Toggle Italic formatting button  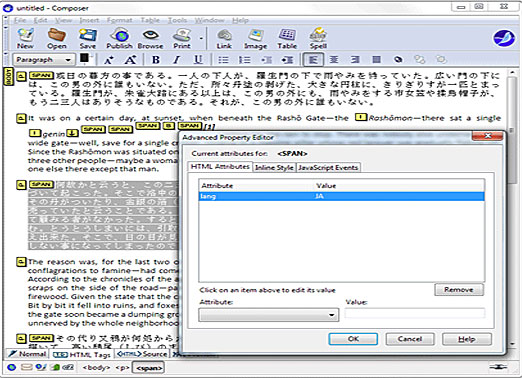coord(177,60)
